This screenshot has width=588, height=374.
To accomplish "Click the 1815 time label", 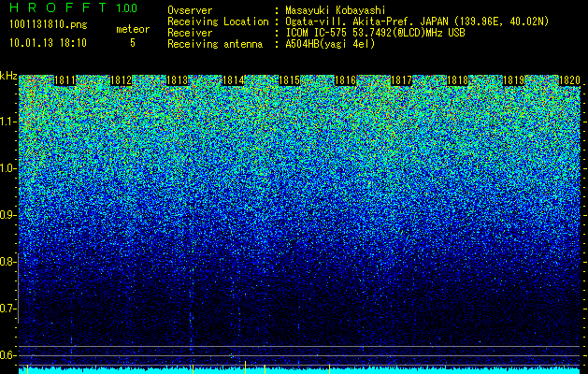I will click(x=289, y=80).
